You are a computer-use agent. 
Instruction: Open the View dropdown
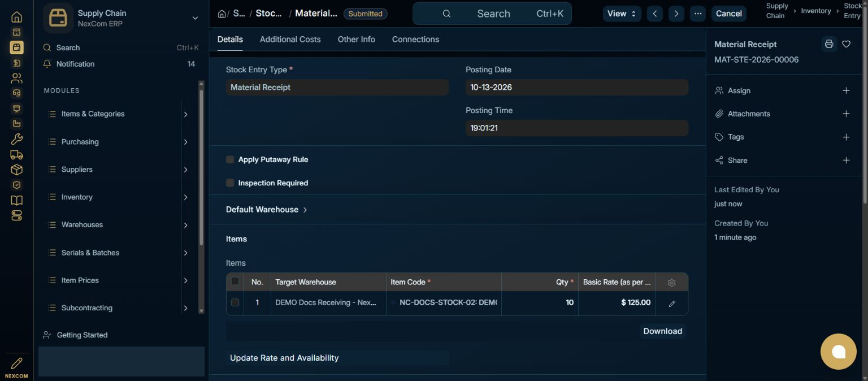pyautogui.click(x=622, y=14)
